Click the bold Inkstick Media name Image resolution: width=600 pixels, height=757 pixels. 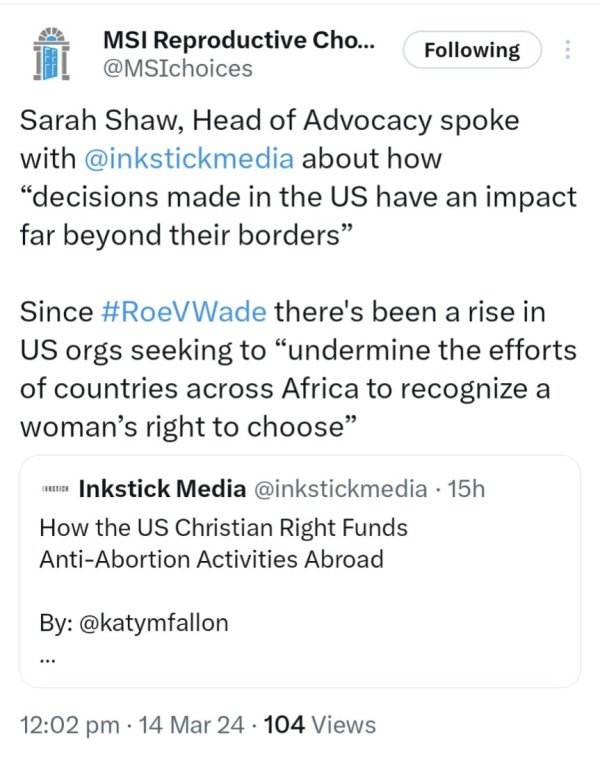(161, 489)
